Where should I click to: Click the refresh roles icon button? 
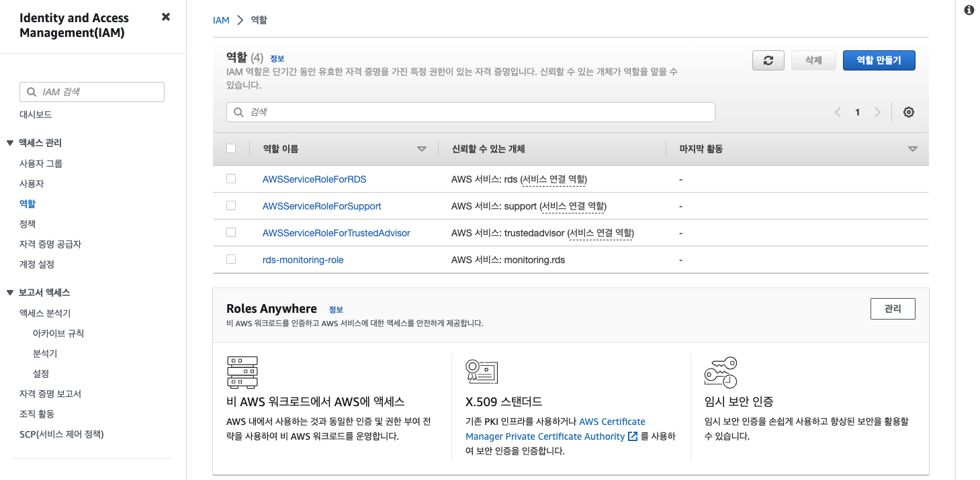[x=769, y=60]
